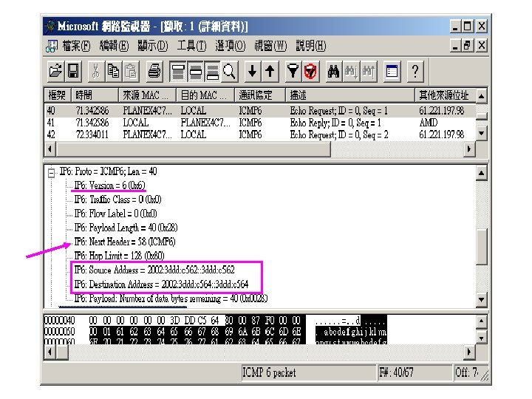The width and height of the screenshot is (532, 399).
Task: Click the Print icon
Action: 154,71
